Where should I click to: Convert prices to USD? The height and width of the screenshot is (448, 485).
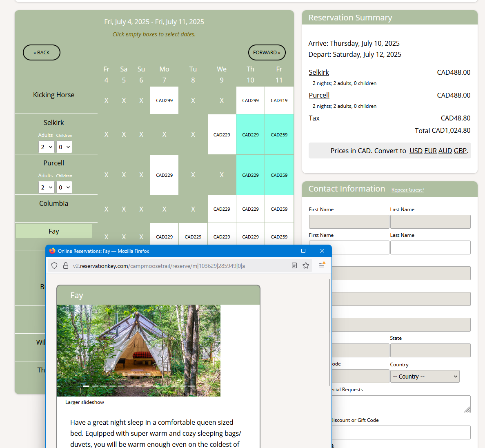416,151
